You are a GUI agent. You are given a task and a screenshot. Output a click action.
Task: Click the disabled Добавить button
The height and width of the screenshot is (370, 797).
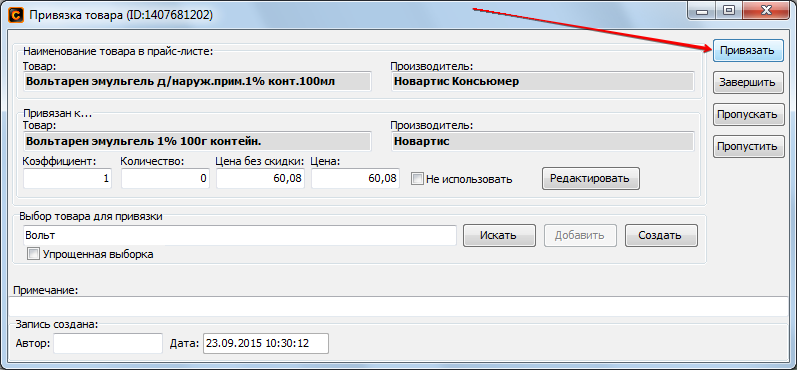click(580, 235)
